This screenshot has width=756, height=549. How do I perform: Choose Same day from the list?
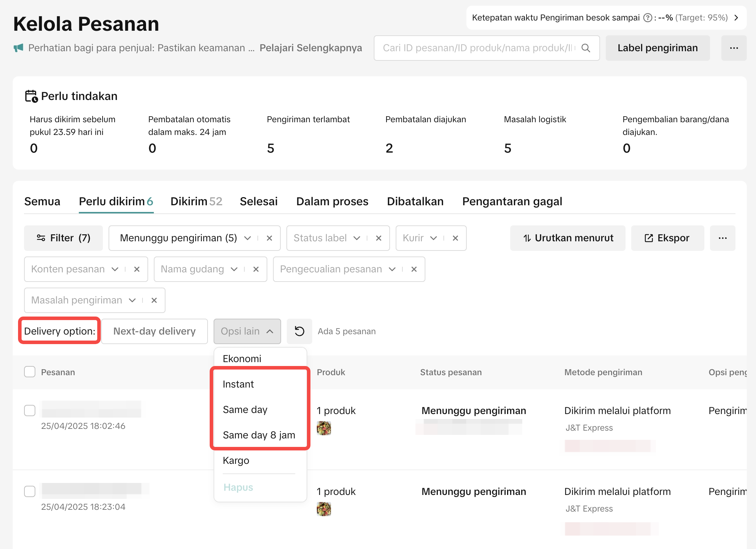(245, 410)
